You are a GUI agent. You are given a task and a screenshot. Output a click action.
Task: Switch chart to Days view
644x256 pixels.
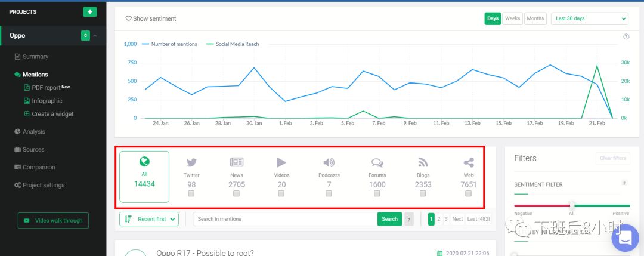click(493, 18)
